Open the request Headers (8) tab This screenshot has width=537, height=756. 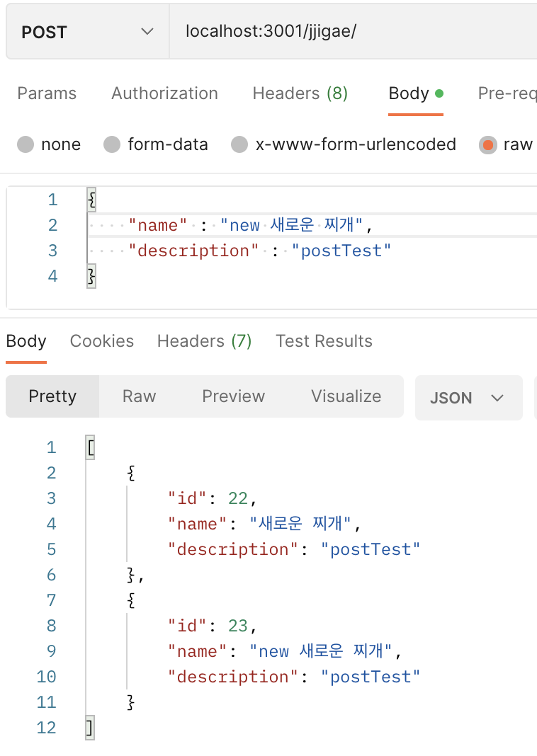tap(300, 93)
